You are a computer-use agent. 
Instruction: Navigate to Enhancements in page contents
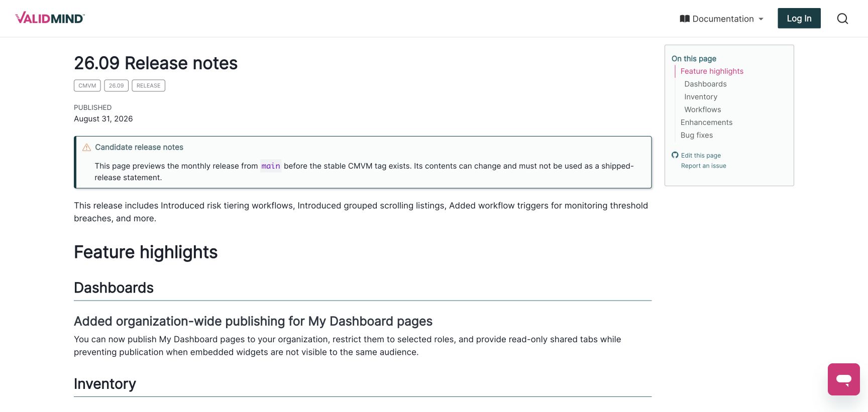pos(706,122)
